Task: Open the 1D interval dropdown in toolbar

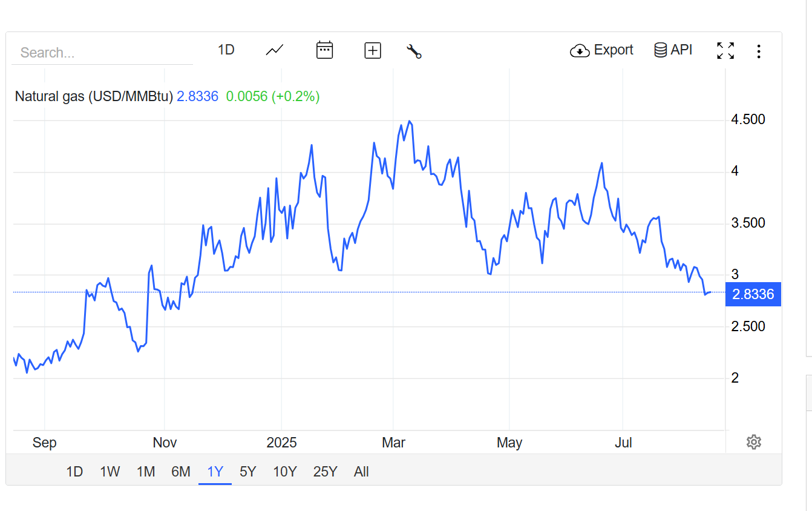Action: click(x=226, y=50)
